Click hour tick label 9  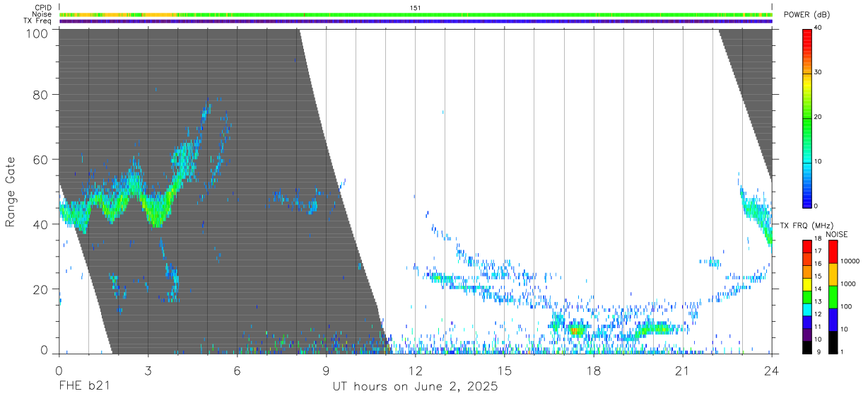(327, 371)
